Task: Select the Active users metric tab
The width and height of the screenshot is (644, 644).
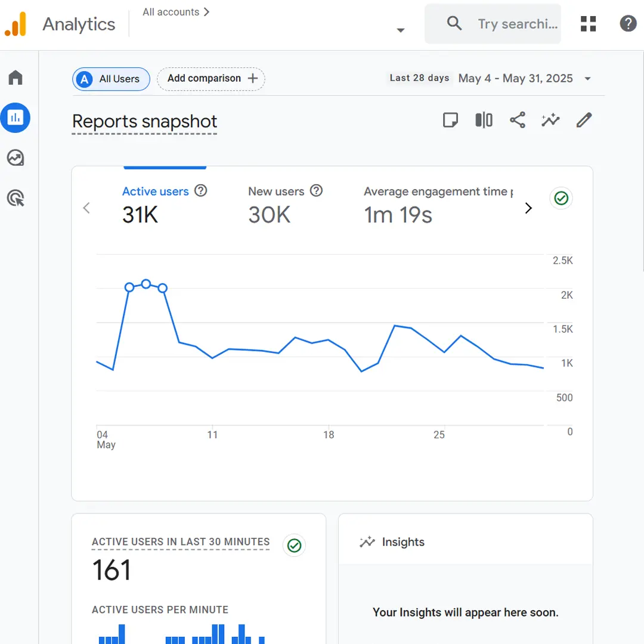Action: 165,203
